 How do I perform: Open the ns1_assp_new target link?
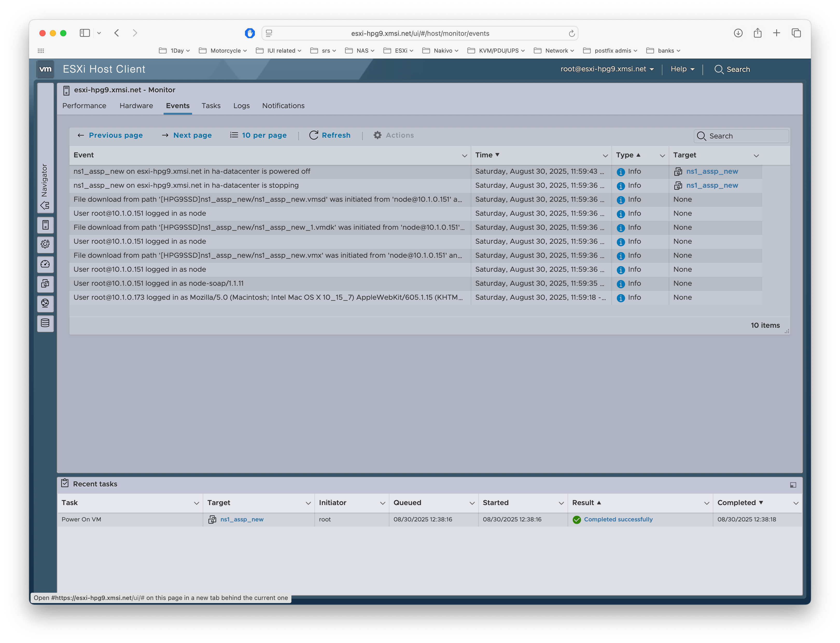[712, 171]
